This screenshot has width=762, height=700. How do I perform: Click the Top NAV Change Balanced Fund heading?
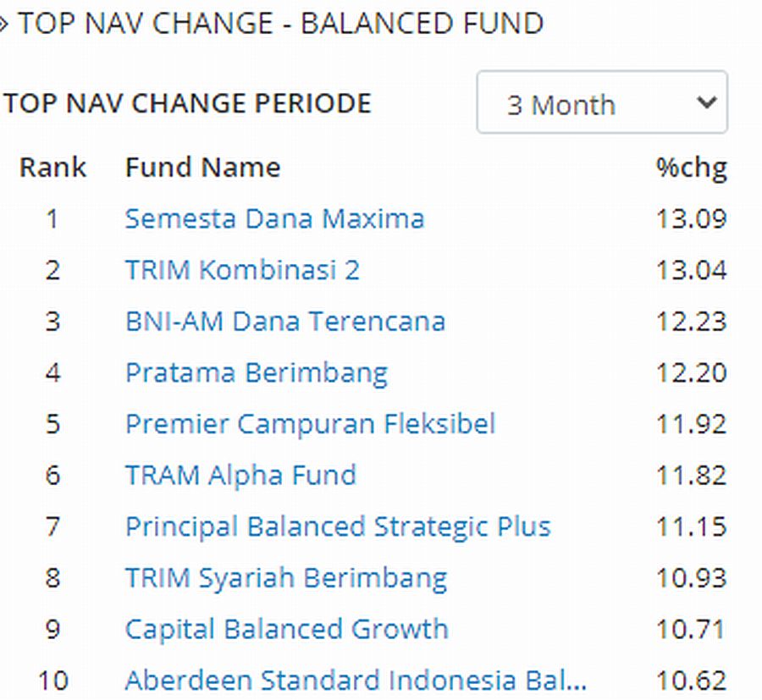279,24
